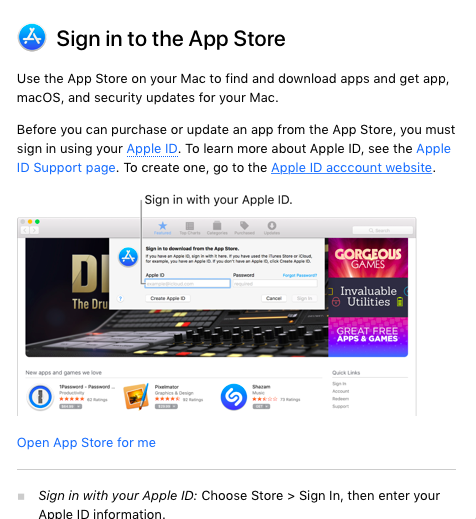476x519 pixels.
Task: Open the Apple ID glossary link
Action: pos(152,149)
